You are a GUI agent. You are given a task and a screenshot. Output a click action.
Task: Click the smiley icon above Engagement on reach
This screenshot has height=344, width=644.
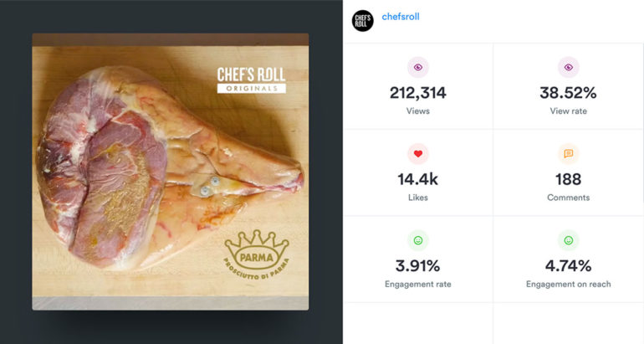(x=569, y=240)
